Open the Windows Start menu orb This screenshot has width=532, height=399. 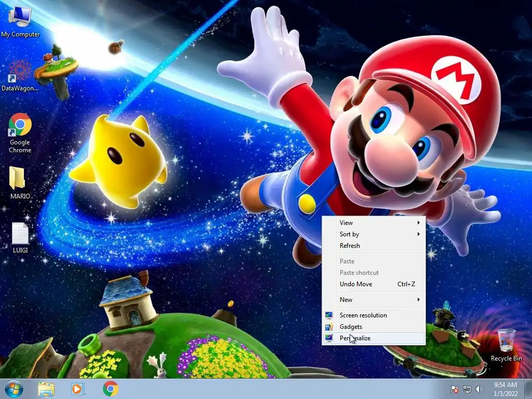14,389
